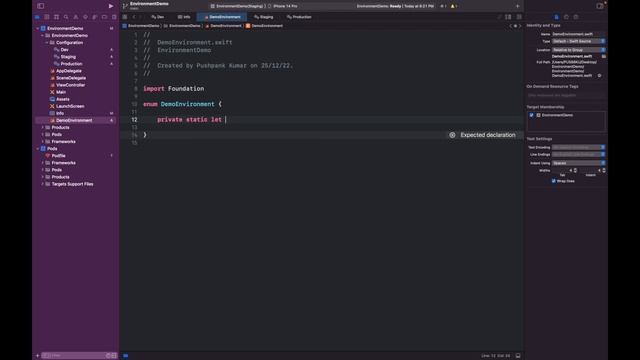Image resolution: width=640 pixels, height=360 pixels.
Task: Collapse the EnvironmentDemo project root
Action: click(38, 29)
